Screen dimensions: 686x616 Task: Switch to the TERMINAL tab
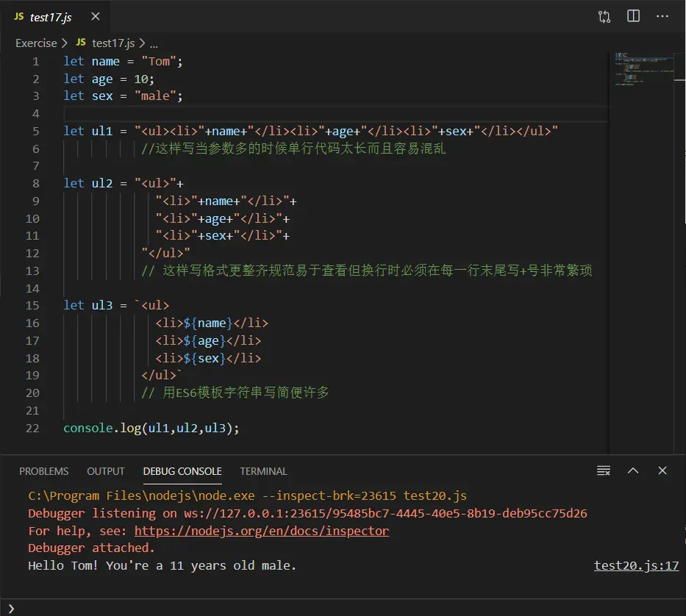[x=263, y=471]
